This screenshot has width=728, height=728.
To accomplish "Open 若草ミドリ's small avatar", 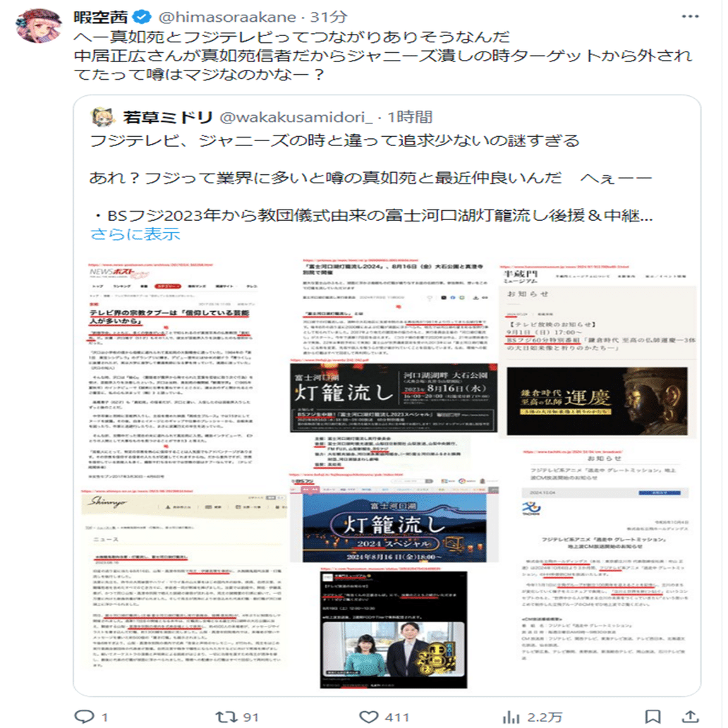I will click(102, 117).
